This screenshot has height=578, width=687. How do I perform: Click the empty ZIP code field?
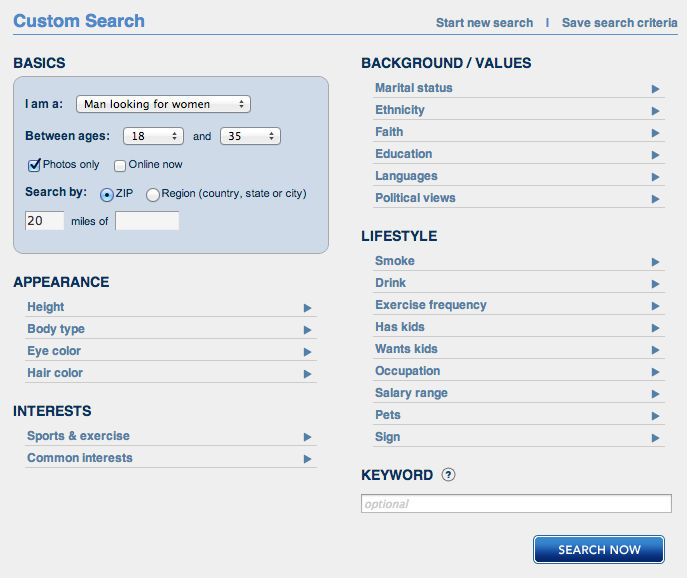[x=147, y=220]
